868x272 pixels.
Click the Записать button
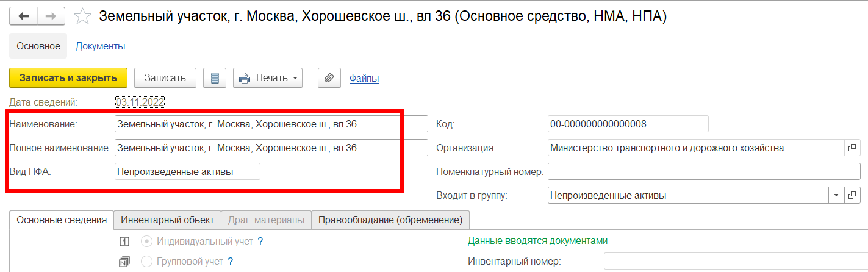click(165, 78)
